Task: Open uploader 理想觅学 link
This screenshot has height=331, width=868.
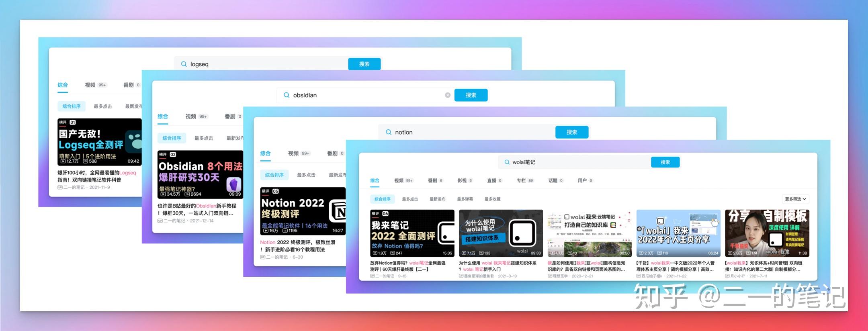Action: coord(560,276)
